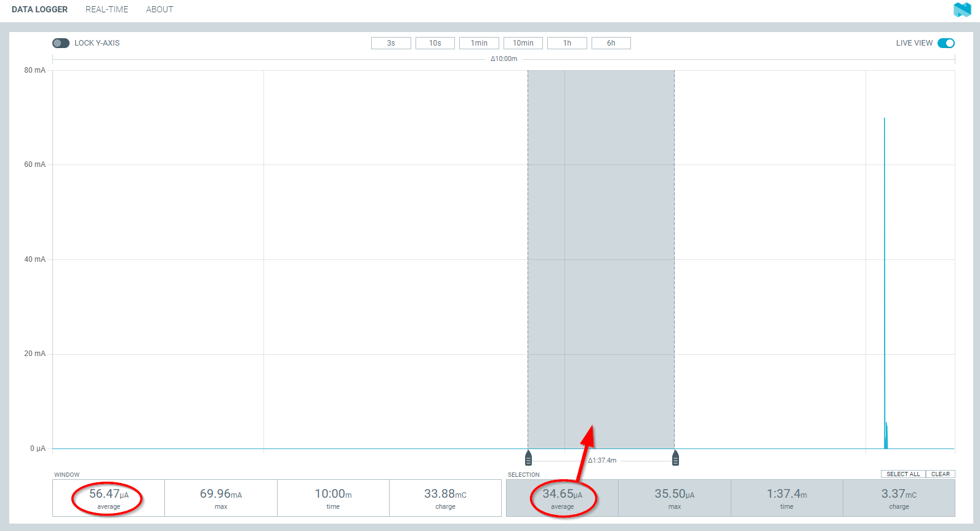Image resolution: width=980 pixels, height=531 pixels.
Task: Enable the Lock Y-Axis toggle
Action: click(x=61, y=43)
